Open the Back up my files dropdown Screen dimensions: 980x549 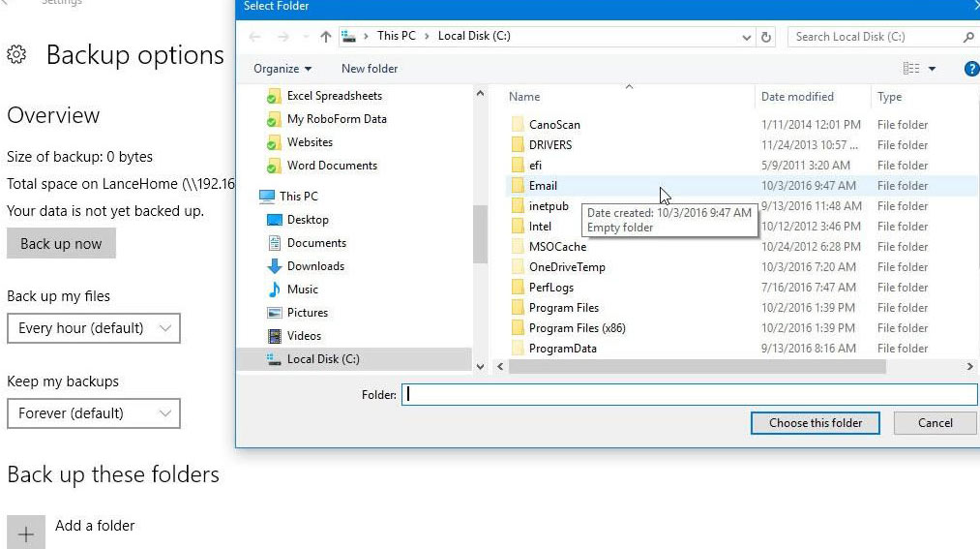pyautogui.click(x=94, y=328)
